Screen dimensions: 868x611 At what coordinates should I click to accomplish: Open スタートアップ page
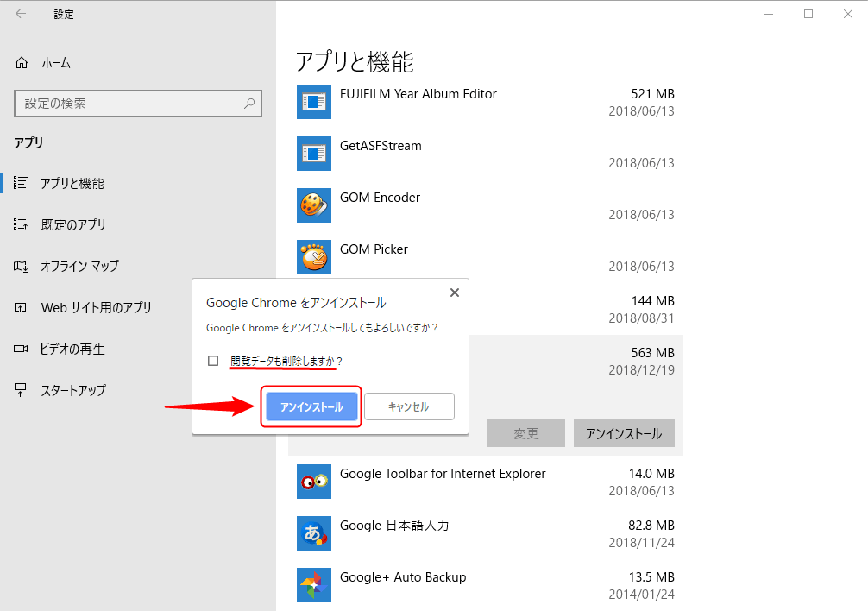73,390
